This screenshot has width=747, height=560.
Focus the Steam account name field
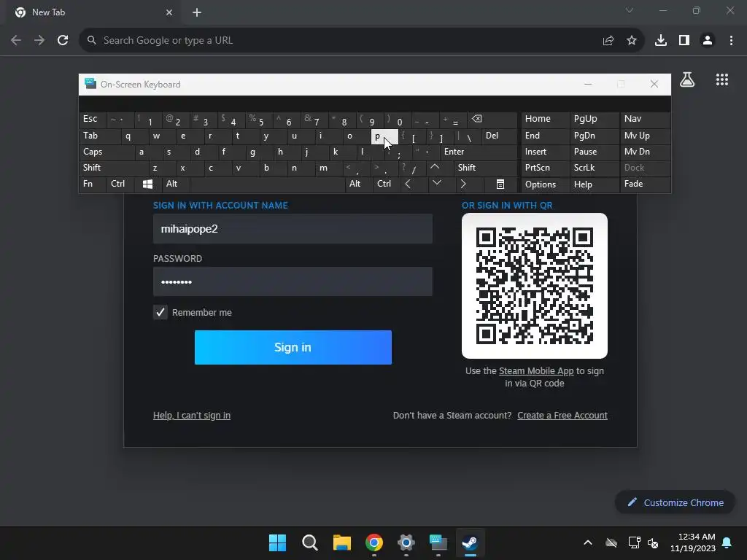coord(293,229)
